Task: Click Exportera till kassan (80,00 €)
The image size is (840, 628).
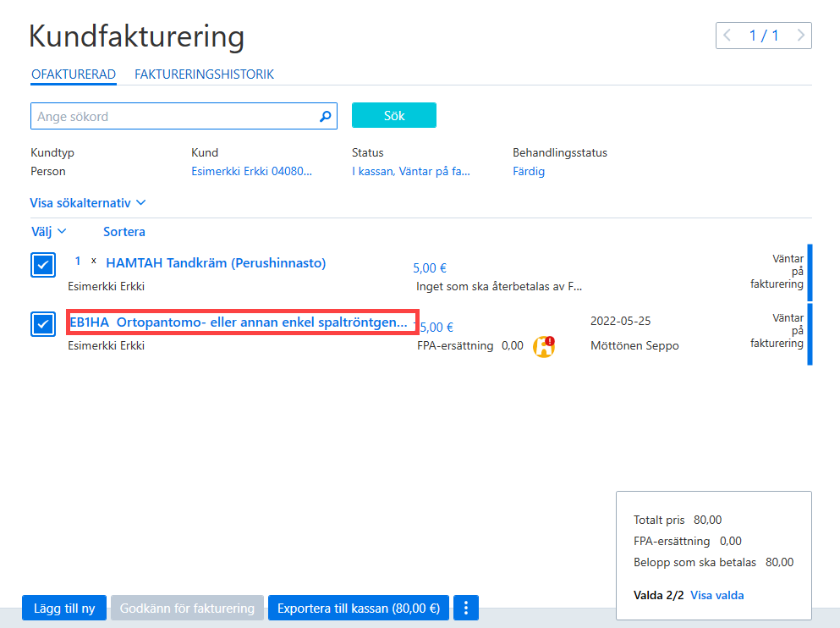Action: [x=359, y=608]
